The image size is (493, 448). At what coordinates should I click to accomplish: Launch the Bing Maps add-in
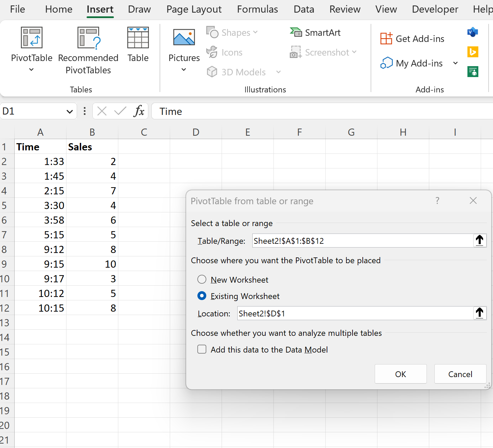(x=473, y=52)
